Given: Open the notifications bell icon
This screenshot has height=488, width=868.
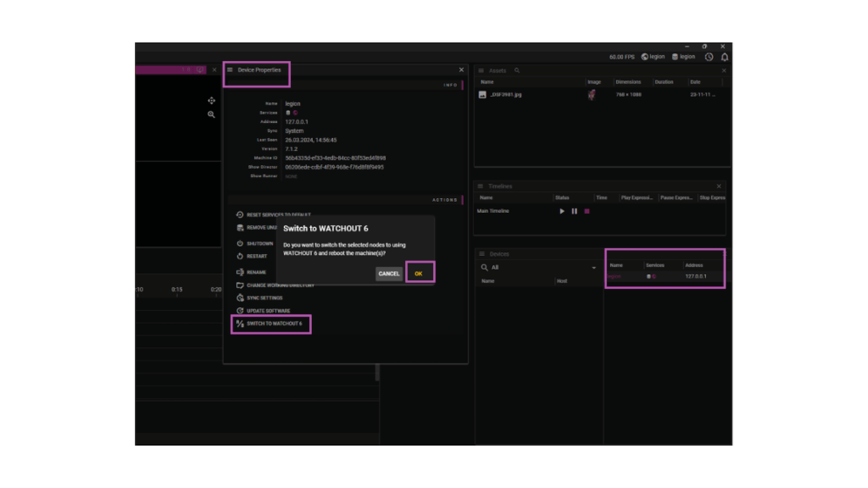Looking at the screenshot, I should [x=725, y=57].
